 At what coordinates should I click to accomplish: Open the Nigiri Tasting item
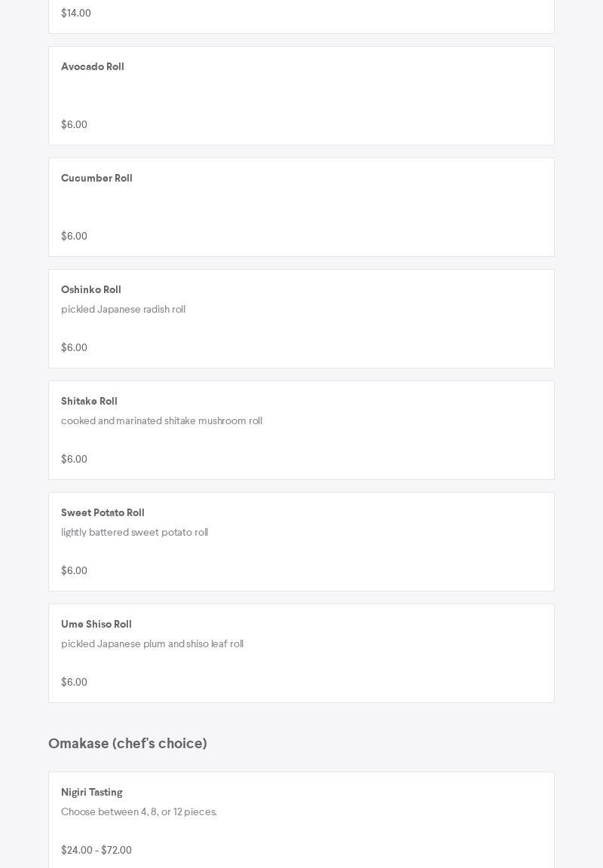[92, 793]
